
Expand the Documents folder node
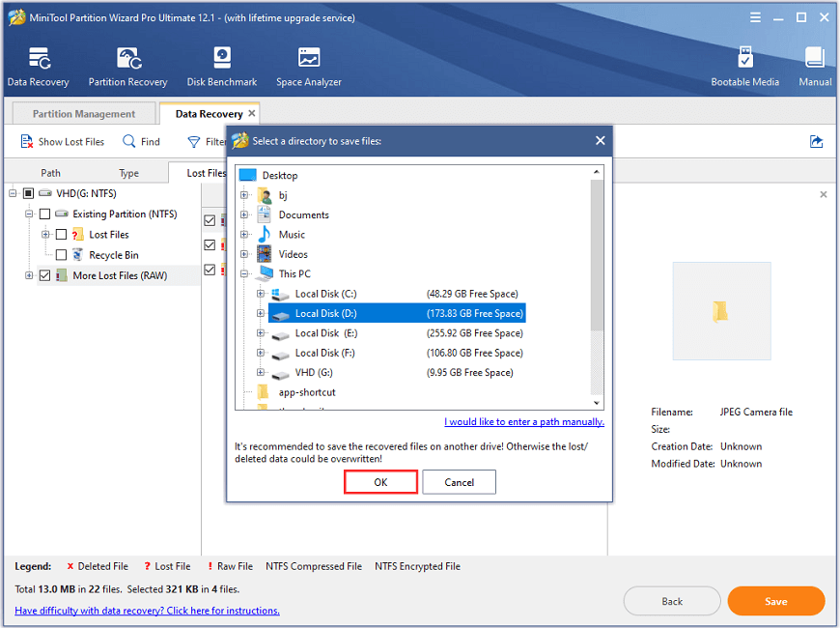pos(244,215)
